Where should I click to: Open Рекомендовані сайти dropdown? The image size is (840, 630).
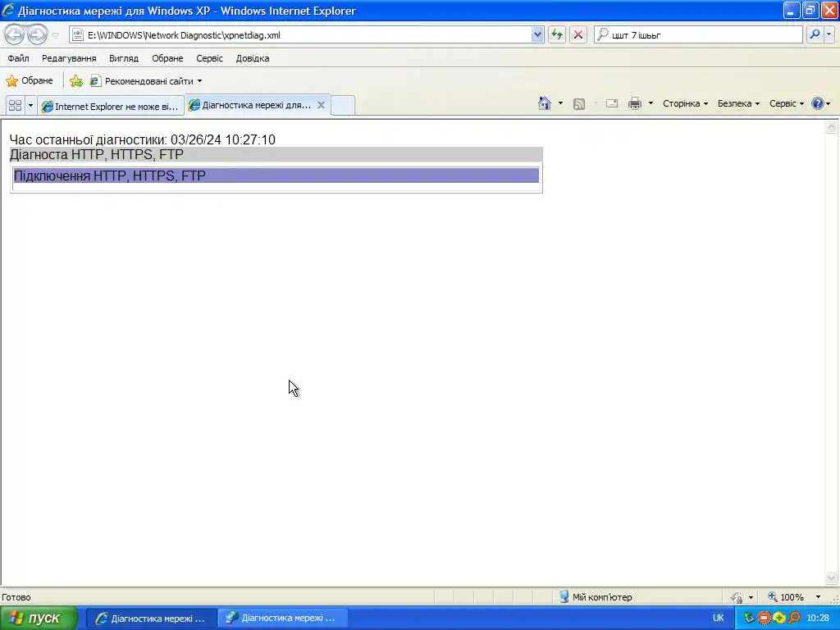click(146, 81)
